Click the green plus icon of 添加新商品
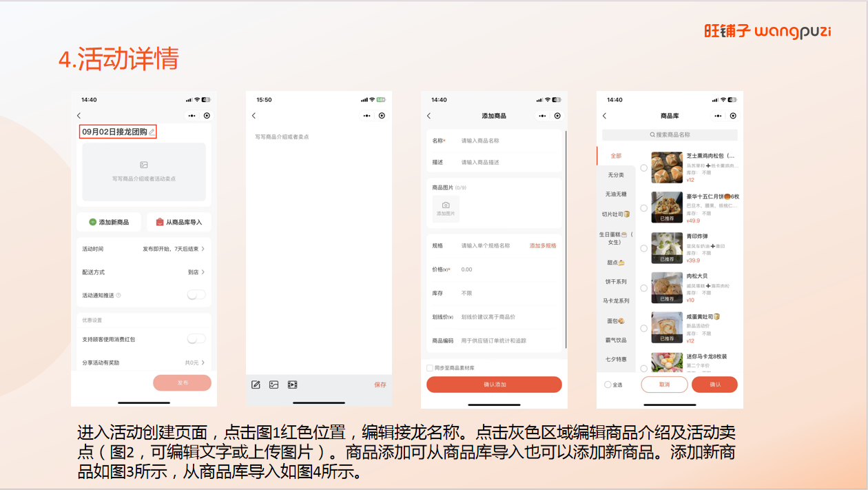Image resolution: width=868 pixels, height=490 pixels. click(x=92, y=222)
